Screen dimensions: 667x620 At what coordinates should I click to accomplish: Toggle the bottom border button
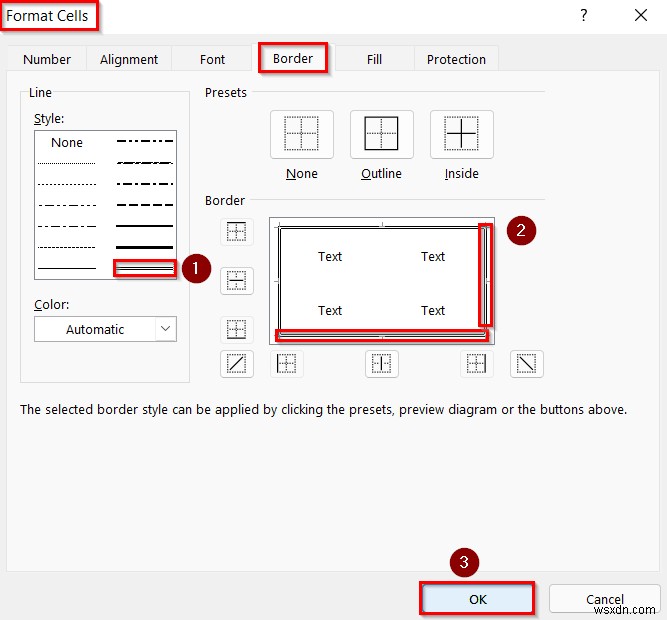(237, 330)
